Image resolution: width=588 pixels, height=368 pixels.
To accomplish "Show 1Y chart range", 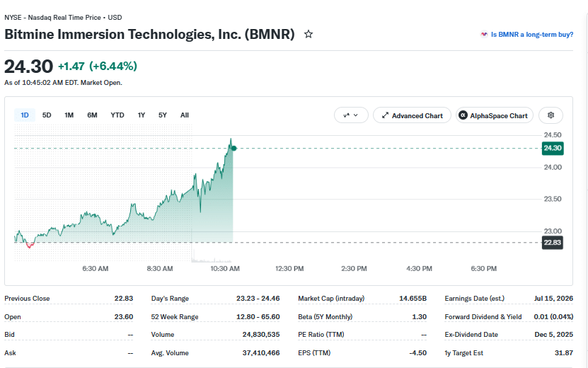I will [142, 115].
